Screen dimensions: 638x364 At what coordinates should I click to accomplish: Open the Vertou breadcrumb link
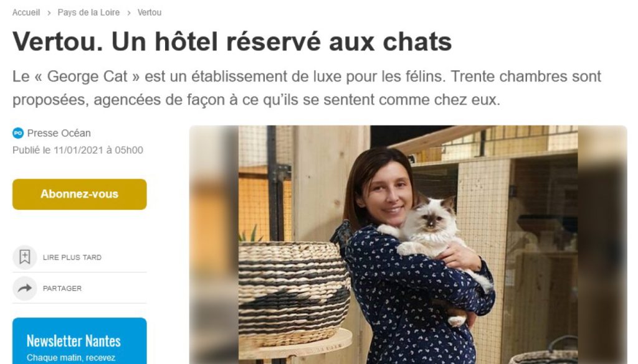click(150, 12)
